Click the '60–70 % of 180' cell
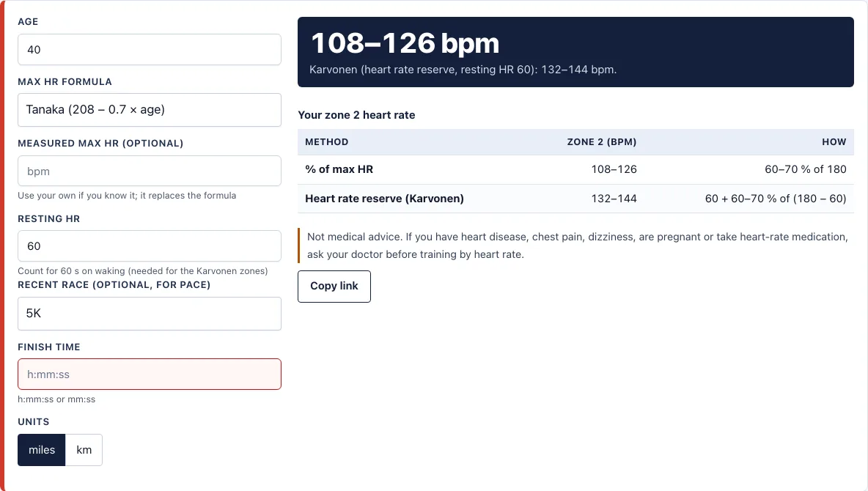Image resolution: width=868 pixels, height=491 pixels. (x=806, y=169)
